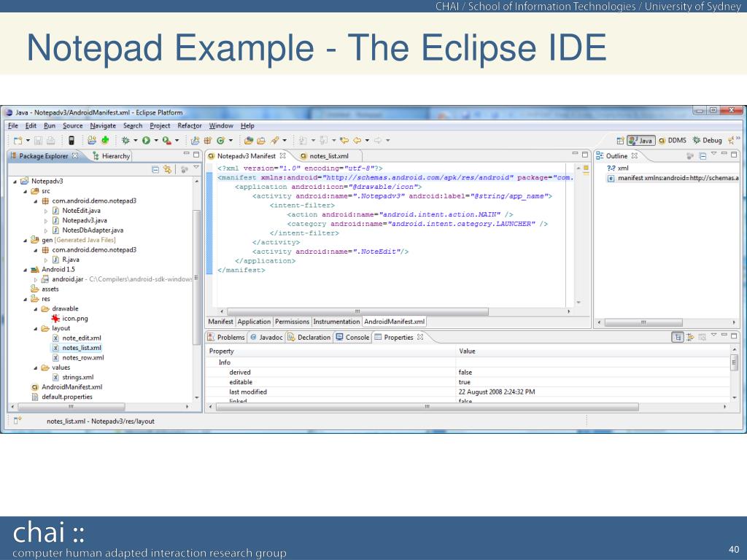Click the New Android project toolbar icon
Viewport: 747px width, 560px height.
(92, 141)
